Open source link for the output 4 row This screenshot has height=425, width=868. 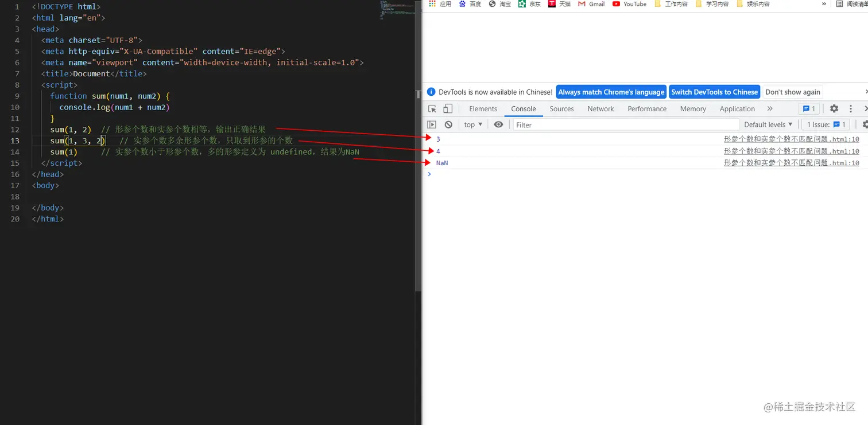[x=792, y=151]
